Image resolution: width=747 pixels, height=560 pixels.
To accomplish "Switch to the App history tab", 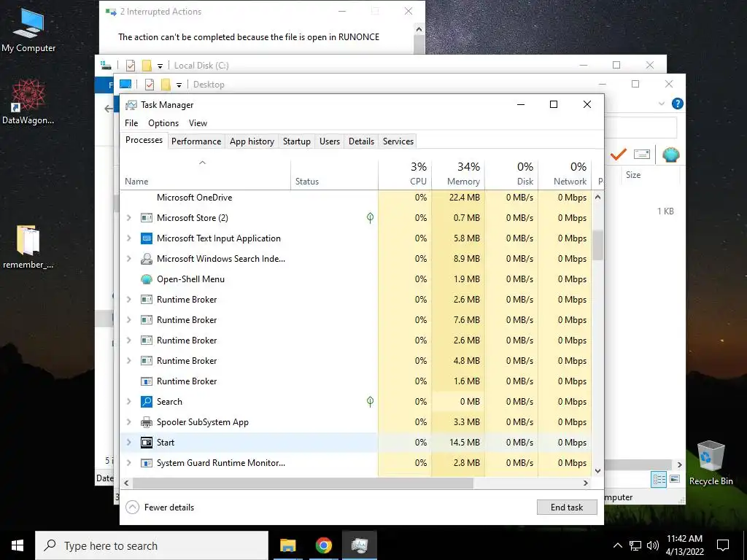I will pyautogui.click(x=252, y=141).
